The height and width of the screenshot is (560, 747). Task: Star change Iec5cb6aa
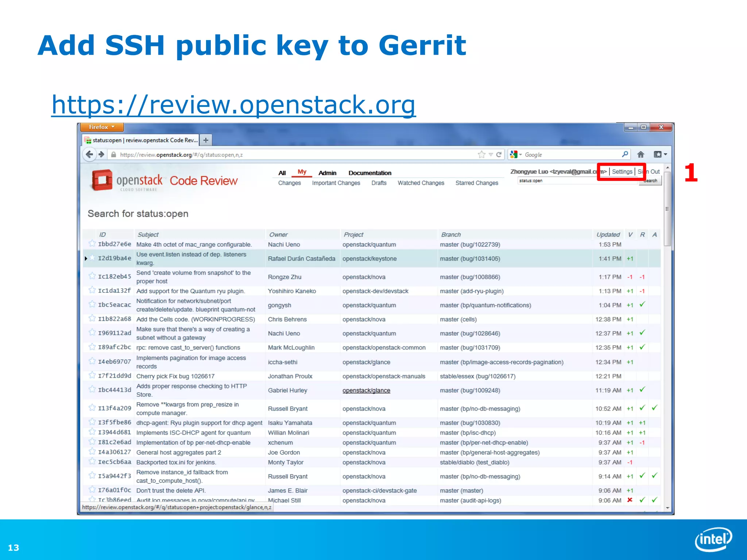(92, 461)
